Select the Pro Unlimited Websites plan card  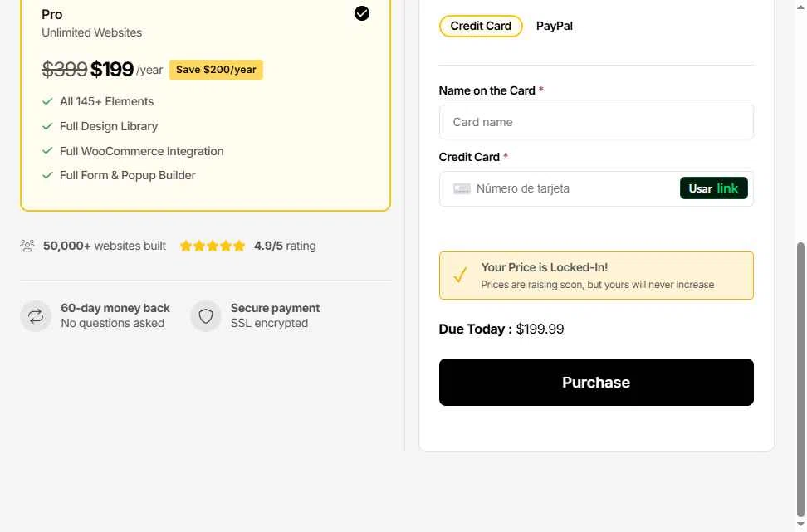coord(205,103)
